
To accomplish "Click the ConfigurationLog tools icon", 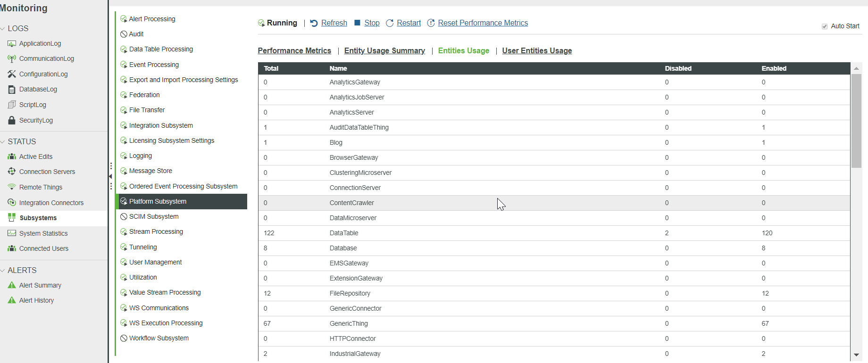I will tap(12, 74).
